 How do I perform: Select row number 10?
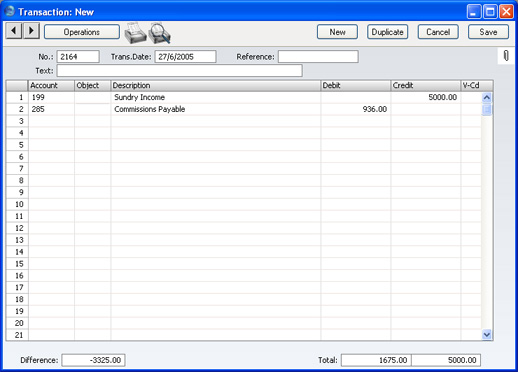pyautogui.click(x=17, y=204)
